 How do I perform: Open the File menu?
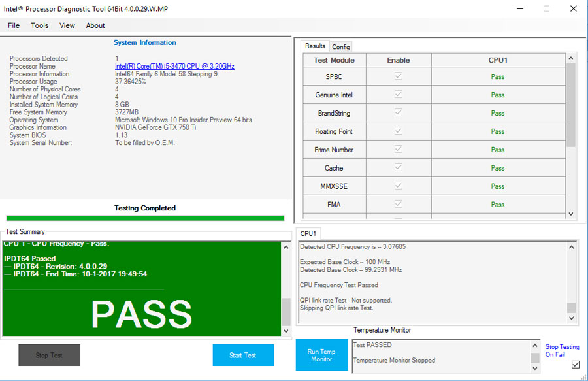(x=14, y=25)
